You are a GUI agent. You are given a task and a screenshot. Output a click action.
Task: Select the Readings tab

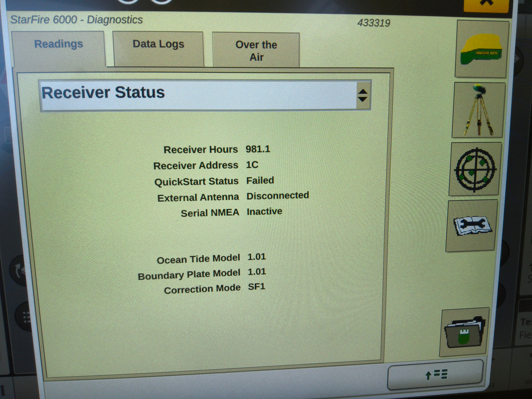59,43
